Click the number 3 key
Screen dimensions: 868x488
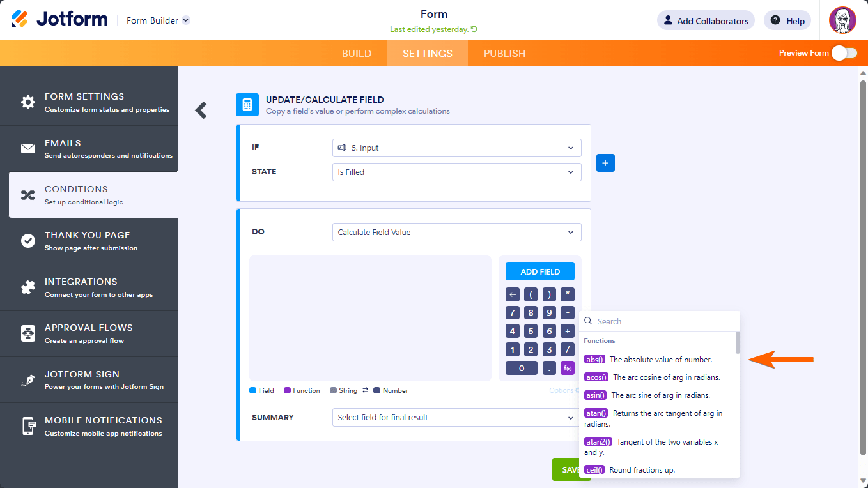pos(549,349)
